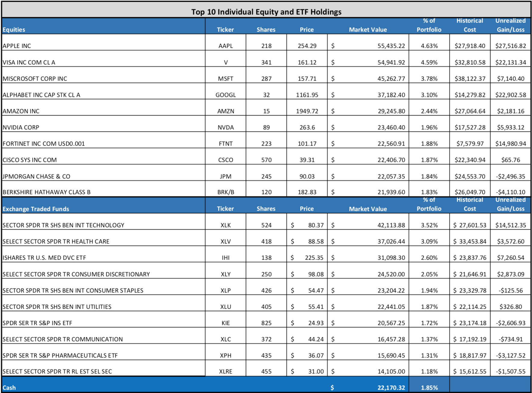This screenshot has width=532, height=393.
Task: Click JPM unrealized loss -$2,496.35
Action: [511, 176]
